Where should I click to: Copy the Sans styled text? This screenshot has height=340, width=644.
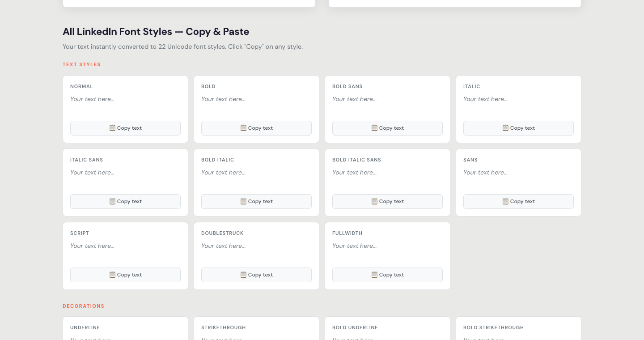point(518,201)
